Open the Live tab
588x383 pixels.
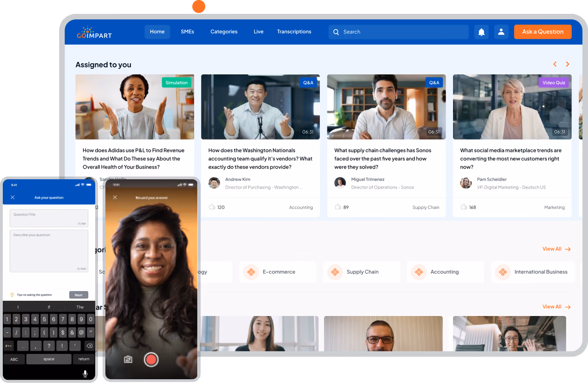click(x=258, y=32)
